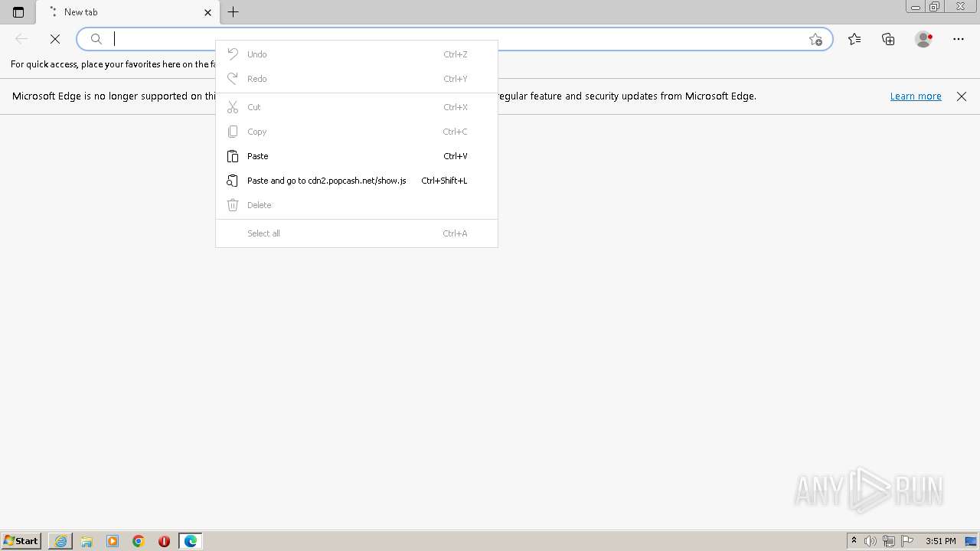The image size is (980, 551).
Task: Open the profile avatar
Action: [x=923, y=39]
